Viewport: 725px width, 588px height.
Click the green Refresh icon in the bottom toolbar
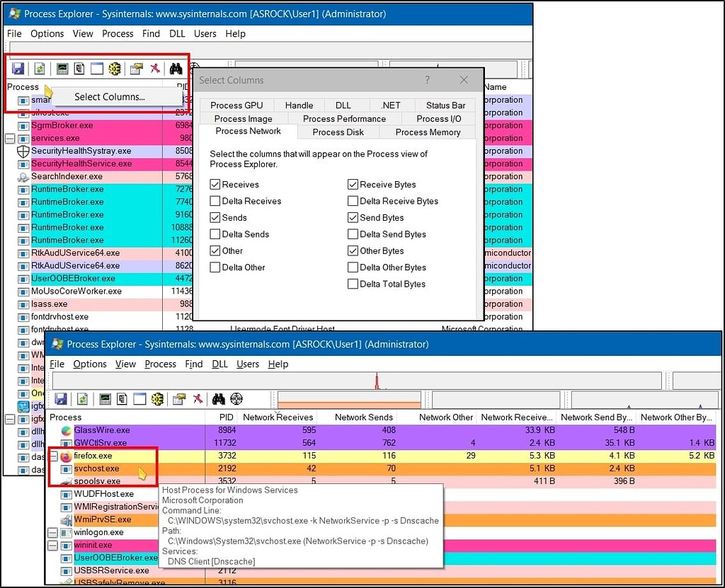coord(82,399)
